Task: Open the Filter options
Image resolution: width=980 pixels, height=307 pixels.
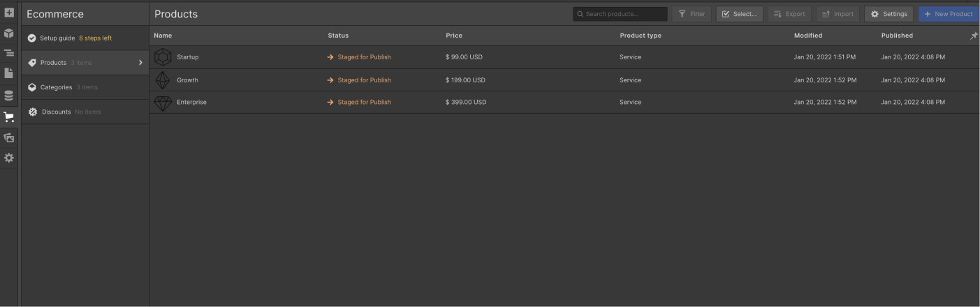Action: [692, 14]
